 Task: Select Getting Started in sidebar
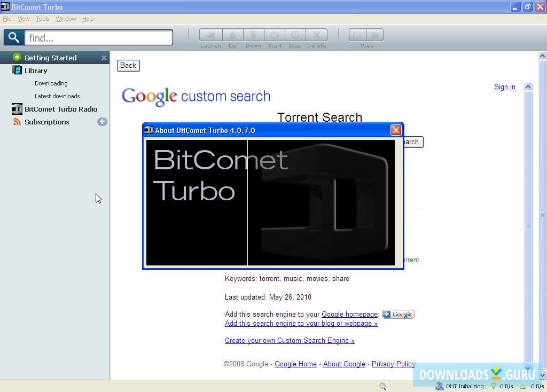[55, 58]
